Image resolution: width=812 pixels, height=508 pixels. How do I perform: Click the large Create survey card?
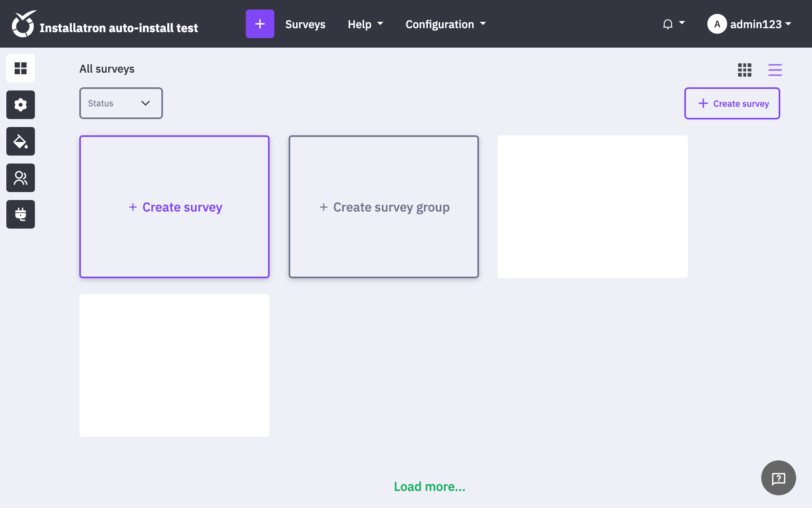click(174, 207)
